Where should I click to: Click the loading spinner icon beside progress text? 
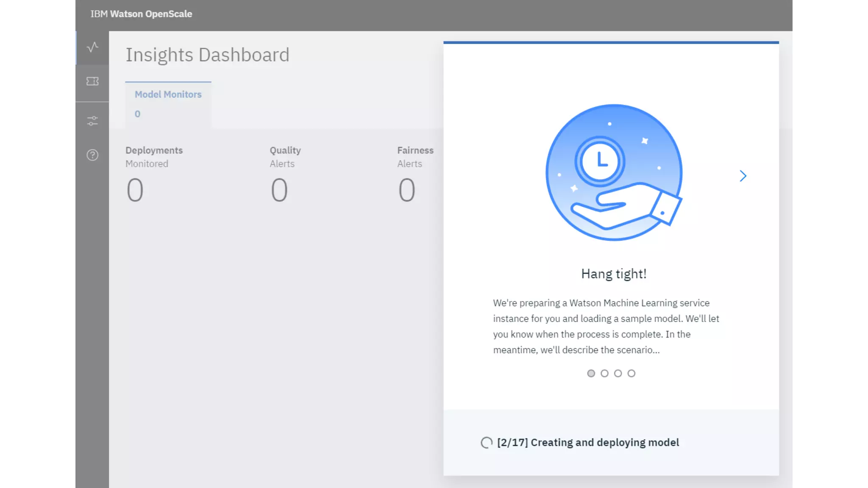(x=487, y=443)
